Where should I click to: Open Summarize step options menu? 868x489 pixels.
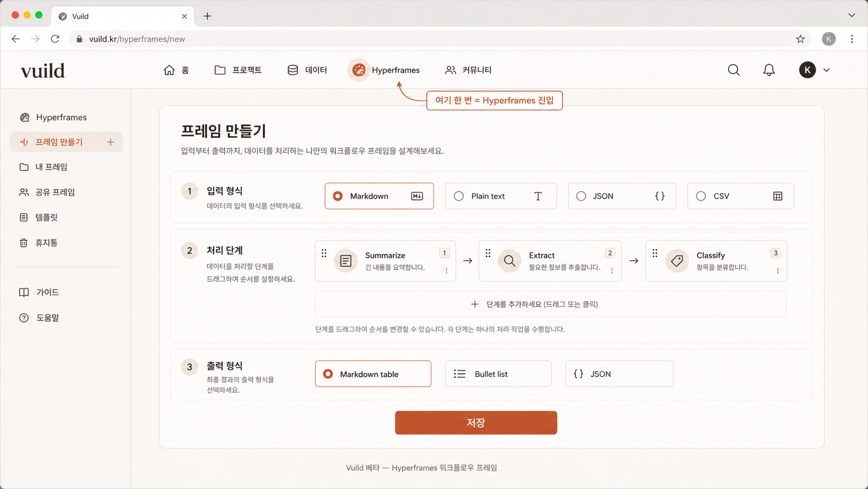(x=446, y=271)
